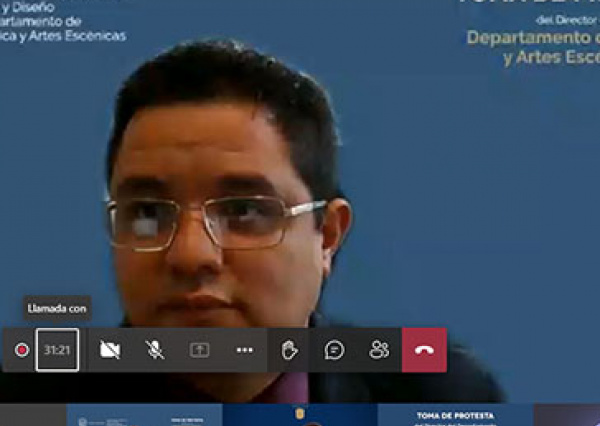
Task: Click the red recording indicator icon
Action: tap(21, 350)
